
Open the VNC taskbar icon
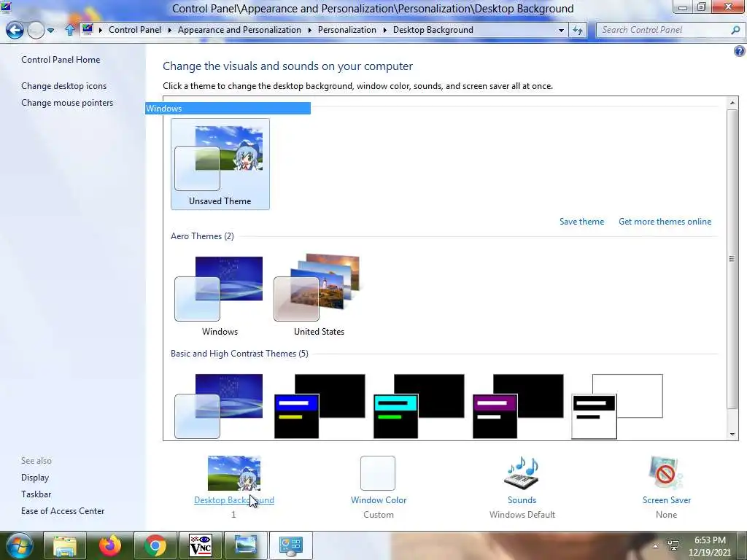201,545
